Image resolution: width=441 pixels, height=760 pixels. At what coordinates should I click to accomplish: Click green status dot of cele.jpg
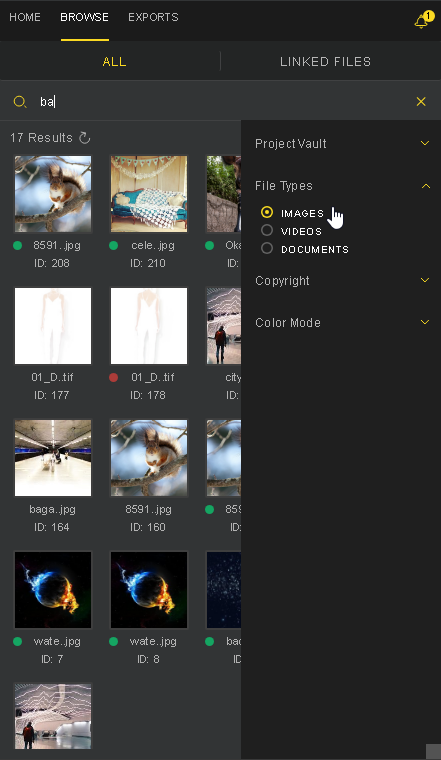pos(113,246)
